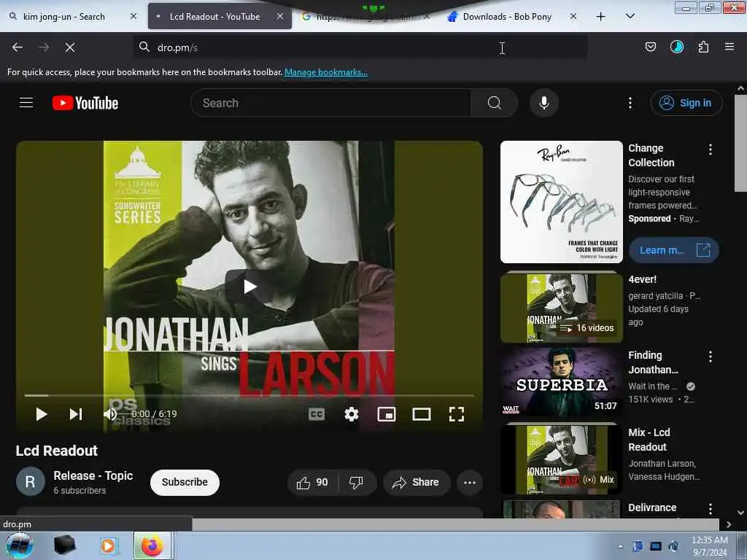Open the YouTube hamburger guide menu
Screen dimensions: 747x560
(x=26, y=103)
